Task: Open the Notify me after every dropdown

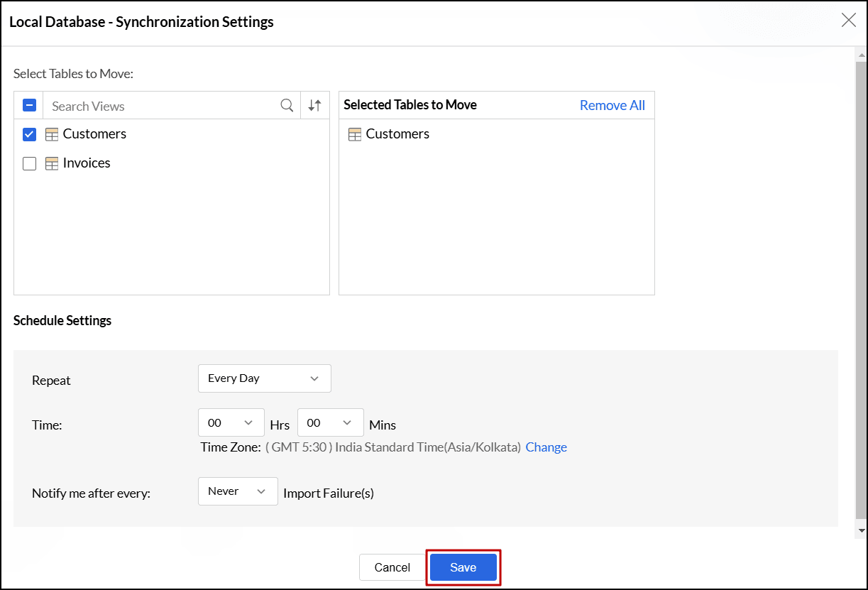Action: pos(238,491)
